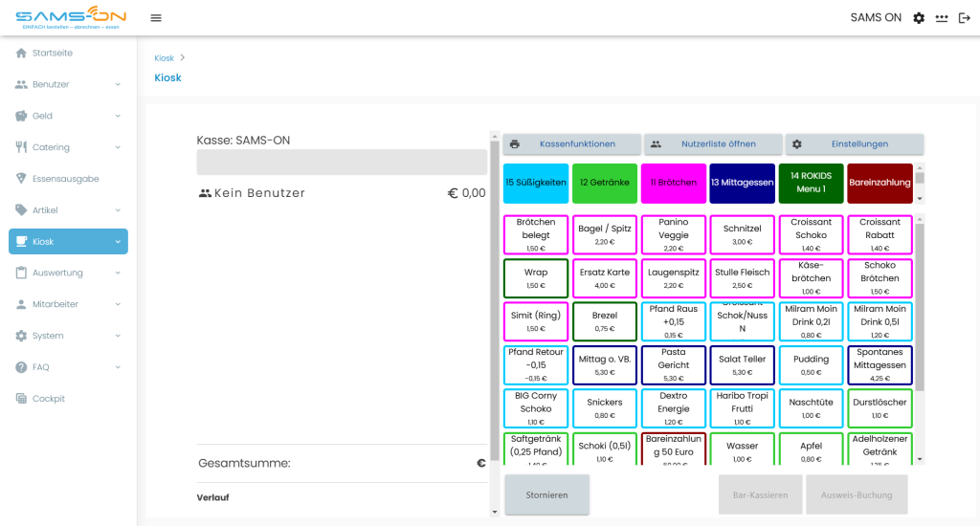Click the Startseite home icon
This screenshot has width=980, height=526.
[21, 54]
